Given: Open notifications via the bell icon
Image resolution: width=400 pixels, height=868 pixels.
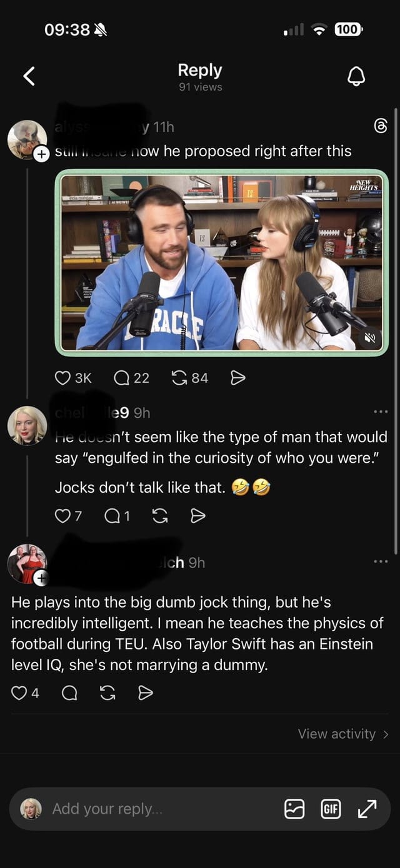Looking at the screenshot, I should 356,76.
